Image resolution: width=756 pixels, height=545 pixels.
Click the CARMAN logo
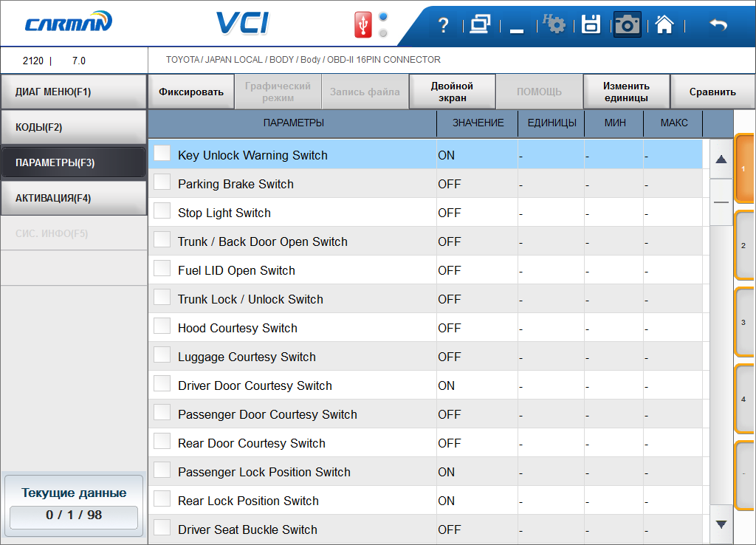tap(69, 23)
